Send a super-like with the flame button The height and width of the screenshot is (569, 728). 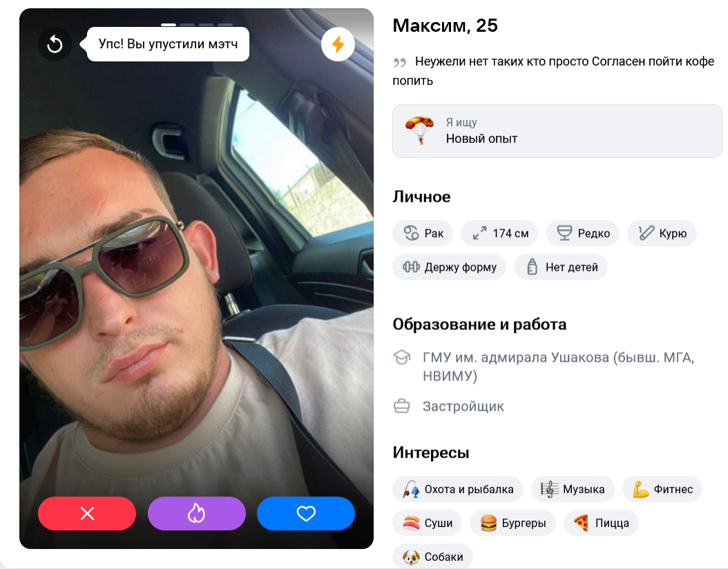(x=196, y=513)
